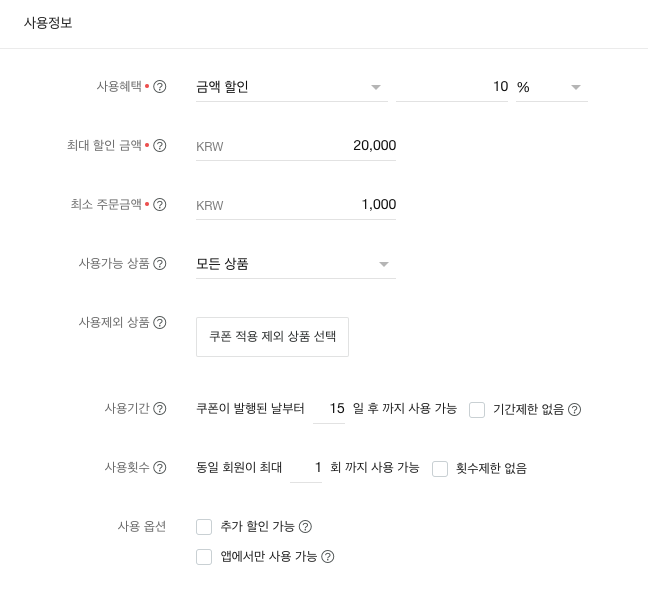
Task: Open the 금액 할인 benefit dropdown
Action: pyautogui.click(x=290, y=87)
